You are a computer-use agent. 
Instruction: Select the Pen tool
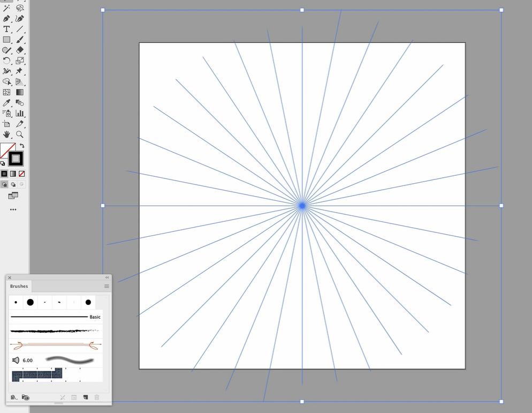(6, 19)
